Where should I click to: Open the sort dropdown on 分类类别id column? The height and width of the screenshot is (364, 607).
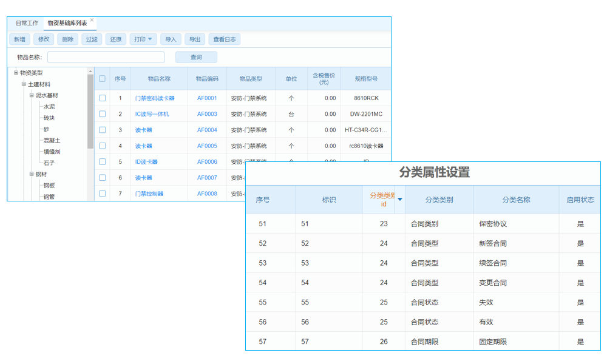click(x=401, y=200)
